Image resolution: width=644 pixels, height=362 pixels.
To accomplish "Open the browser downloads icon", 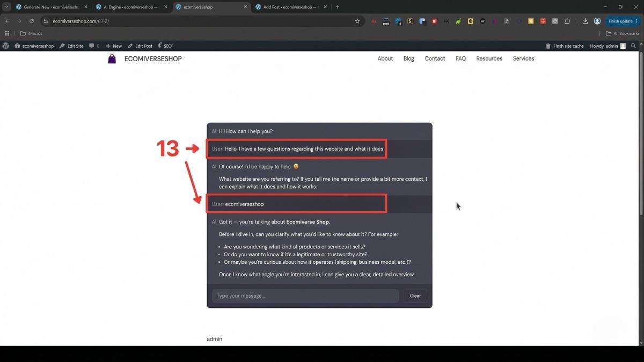I will [585, 21].
